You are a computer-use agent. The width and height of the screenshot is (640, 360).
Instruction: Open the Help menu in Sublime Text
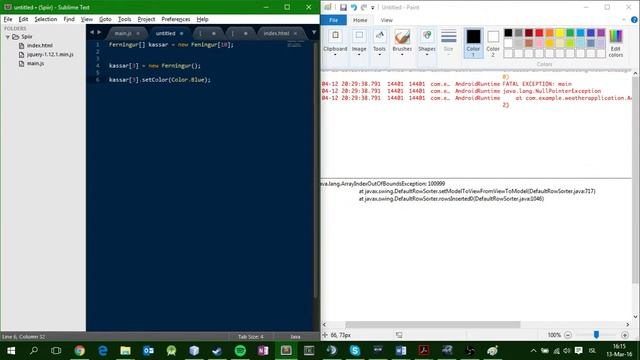pyautogui.click(x=202, y=19)
